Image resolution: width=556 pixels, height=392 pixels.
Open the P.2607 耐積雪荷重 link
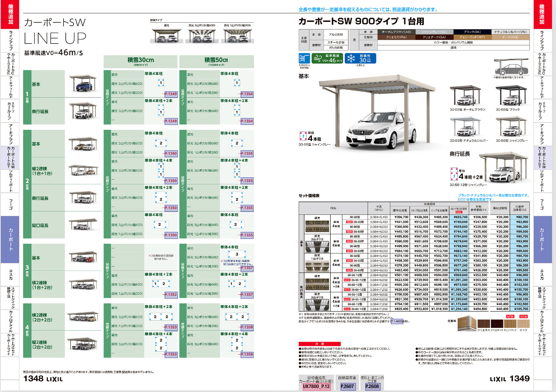(347, 386)
